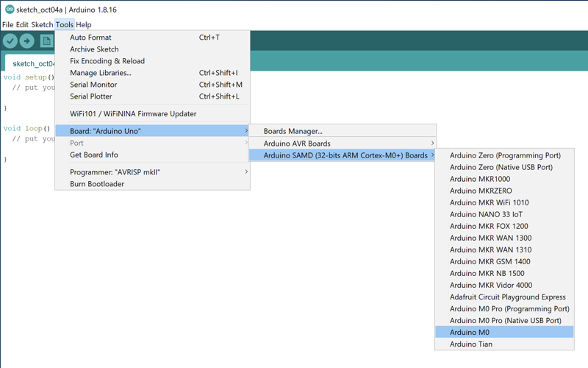
Task: Select Arduino MKR WAN 1310 board
Action: coord(504,250)
